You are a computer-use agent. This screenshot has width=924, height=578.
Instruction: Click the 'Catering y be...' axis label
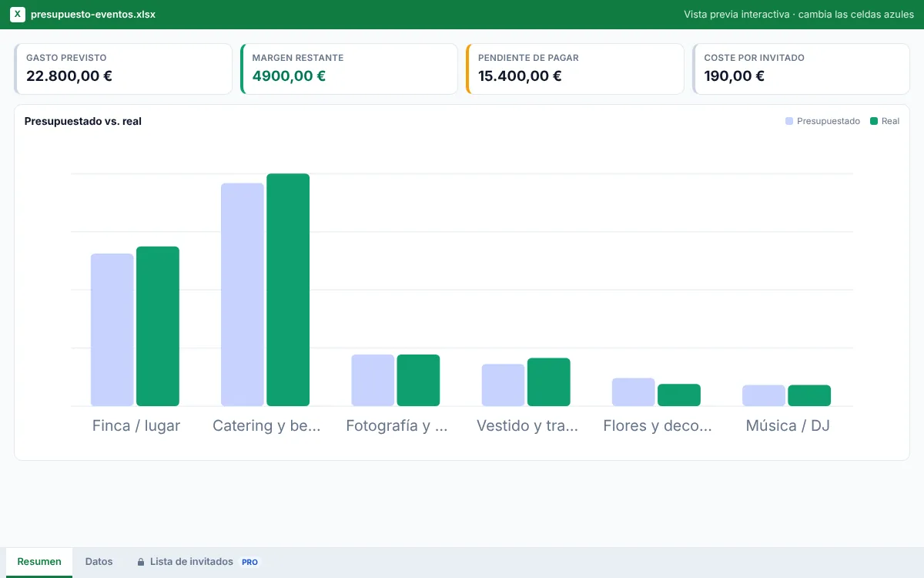tap(266, 425)
